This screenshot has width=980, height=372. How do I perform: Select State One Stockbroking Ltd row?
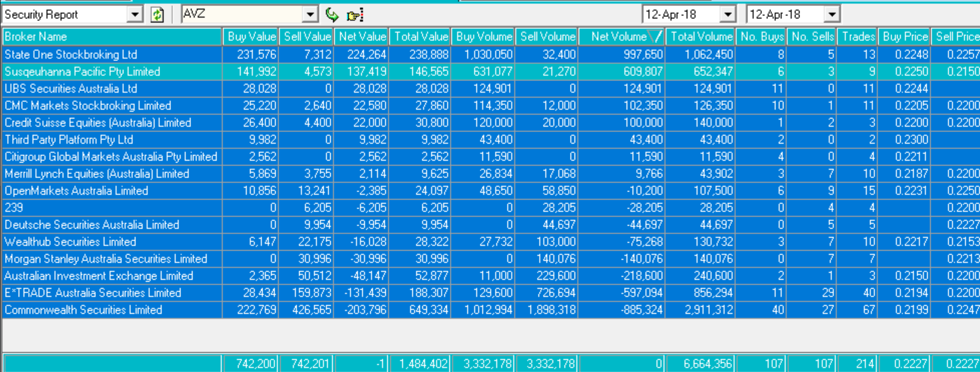tap(491, 54)
